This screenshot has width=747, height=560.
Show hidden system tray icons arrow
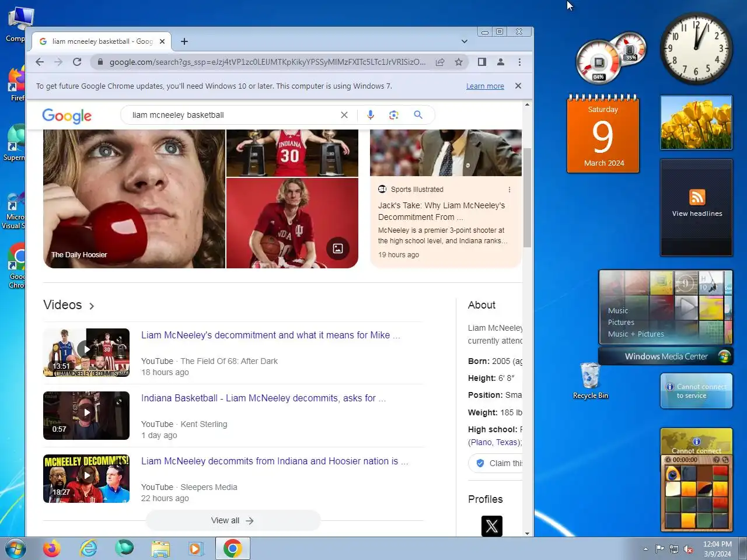click(x=645, y=549)
